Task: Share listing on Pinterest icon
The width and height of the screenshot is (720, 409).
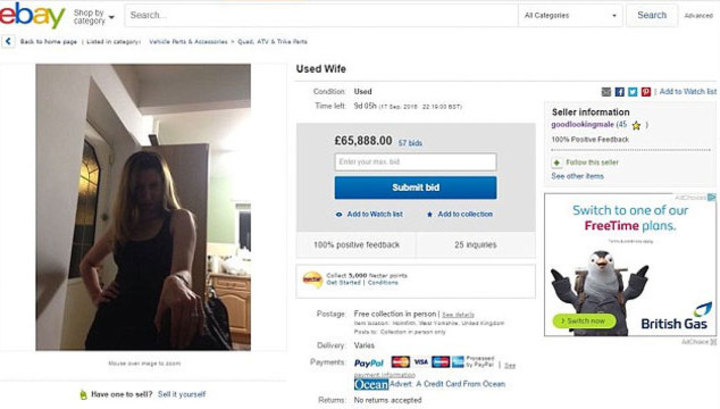Action: pos(646,92)
